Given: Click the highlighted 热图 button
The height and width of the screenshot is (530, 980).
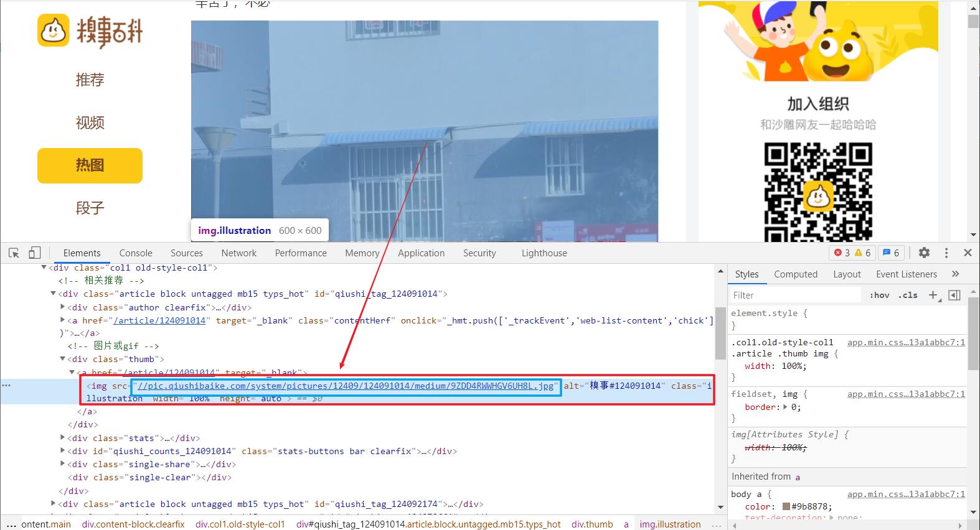Looking at the screenshot, I should pyautogui.click(x=90, y=165).
